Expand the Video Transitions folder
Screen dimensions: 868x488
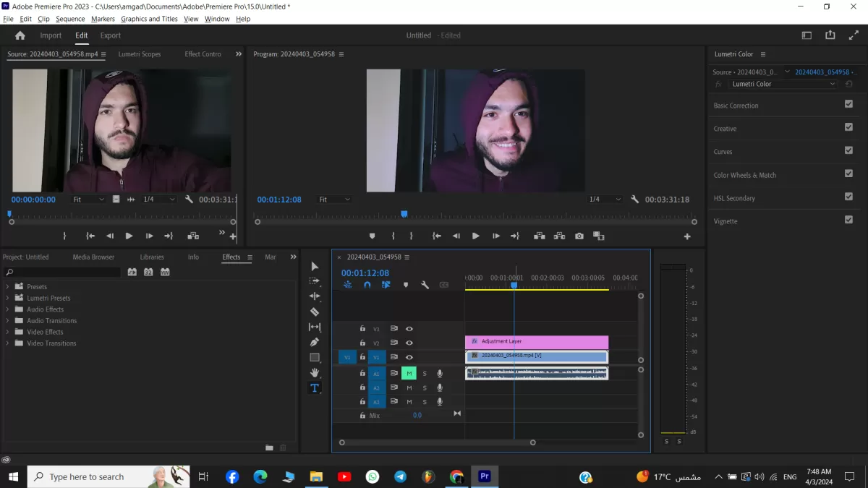8,343
